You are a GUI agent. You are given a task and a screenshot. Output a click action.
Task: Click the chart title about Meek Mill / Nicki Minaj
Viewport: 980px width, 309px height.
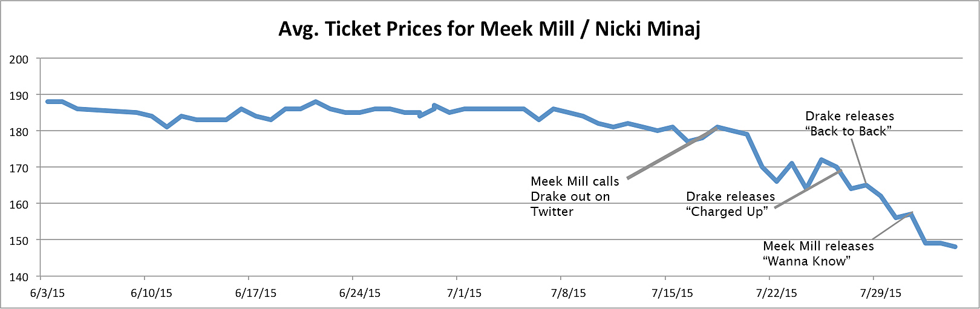(489, 28)
